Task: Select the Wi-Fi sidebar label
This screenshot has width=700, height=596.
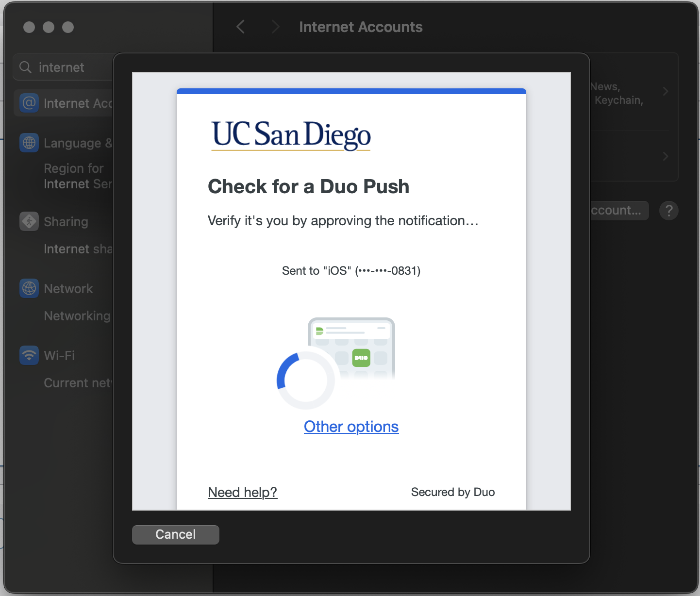Action: click(x=59, y=356)
